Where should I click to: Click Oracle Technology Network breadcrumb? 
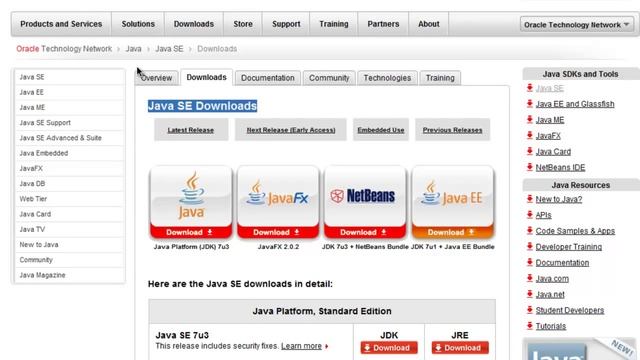(64, 49)
